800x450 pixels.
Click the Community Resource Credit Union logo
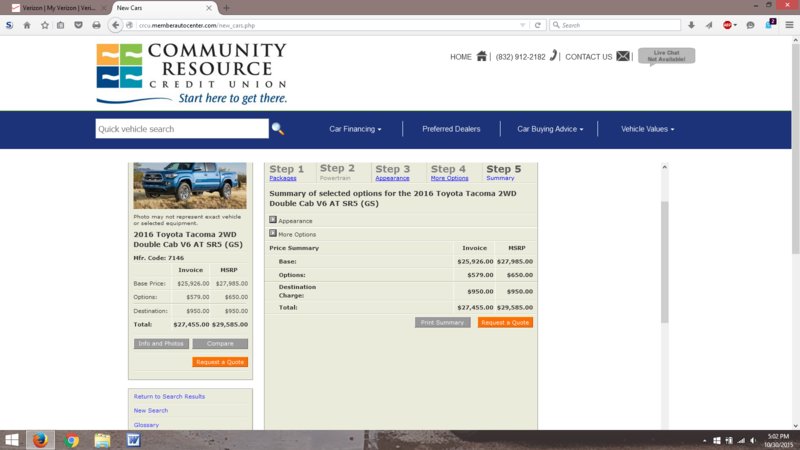tap(191, 73)
